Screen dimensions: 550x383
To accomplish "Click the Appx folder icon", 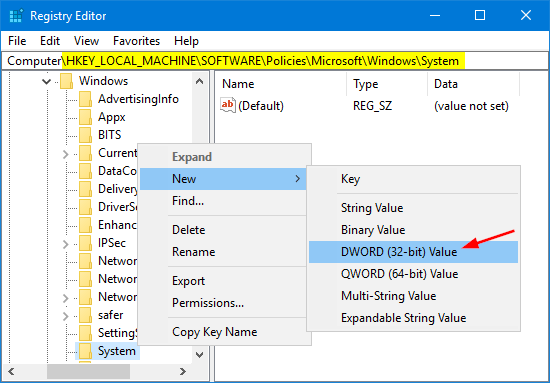I will click(85, 117).
